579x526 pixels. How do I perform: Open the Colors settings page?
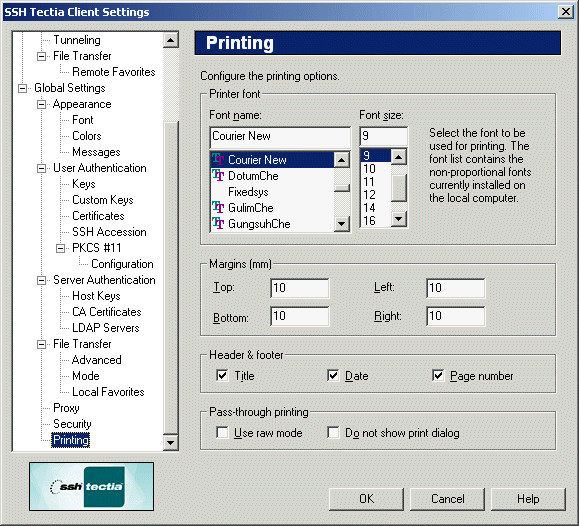pos(87,136)
